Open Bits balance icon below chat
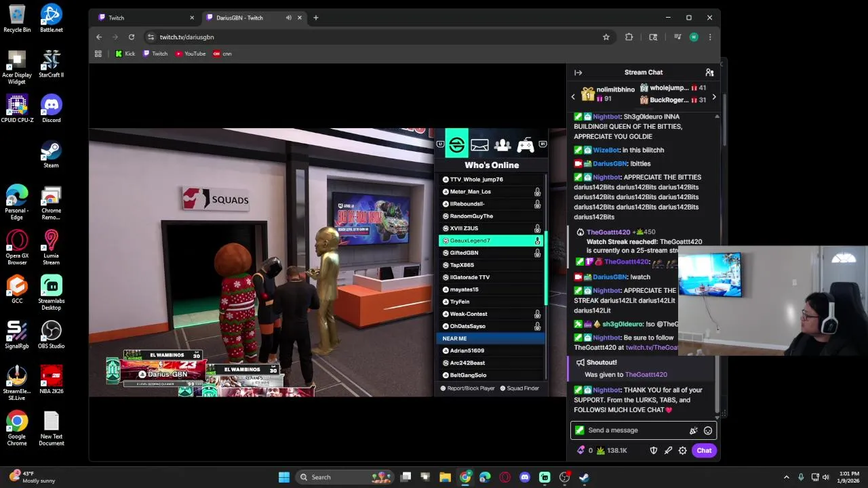Screen dimensions: 868x488 [580, 450]
